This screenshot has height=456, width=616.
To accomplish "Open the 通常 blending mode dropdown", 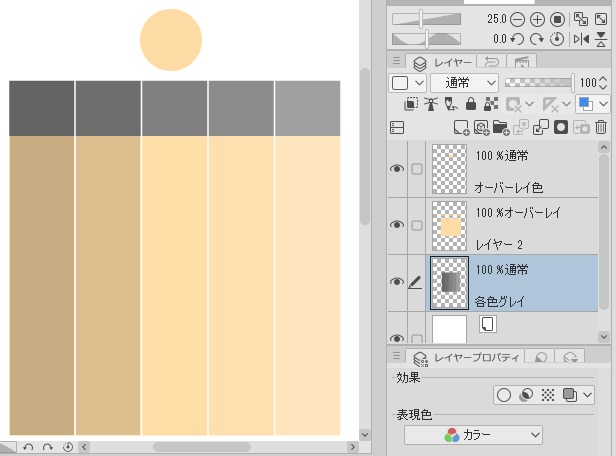I will 464,82.
